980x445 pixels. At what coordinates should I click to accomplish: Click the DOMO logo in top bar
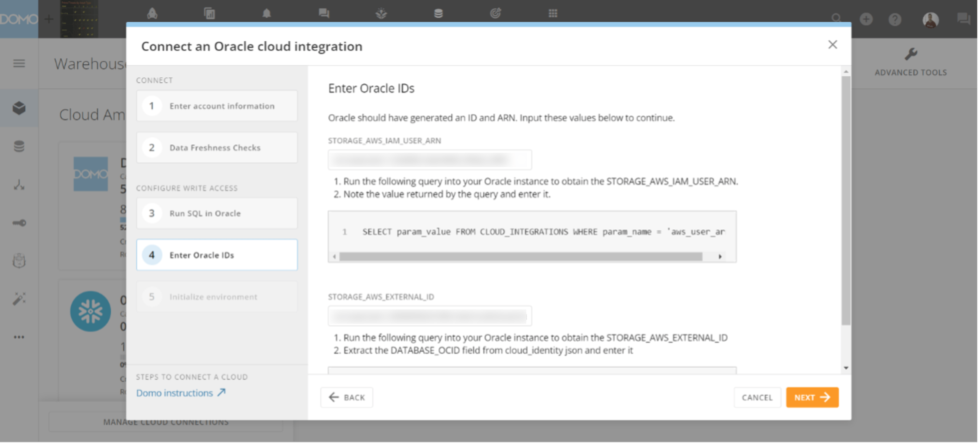[19, 19]
